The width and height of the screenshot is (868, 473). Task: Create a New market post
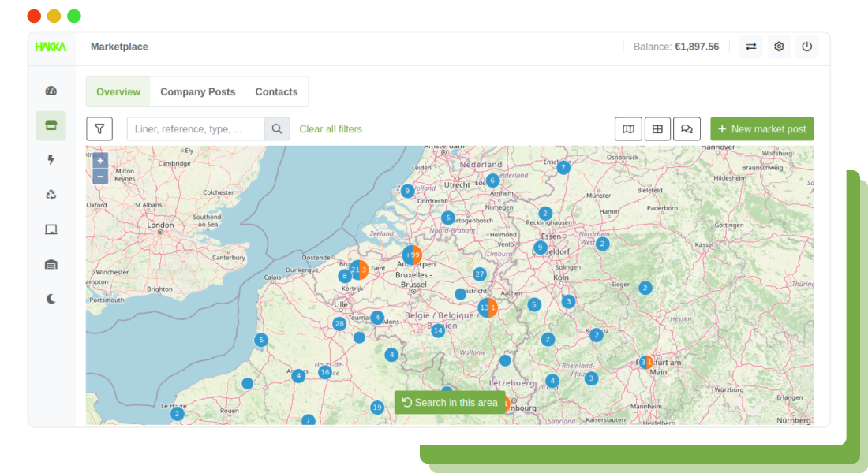pos(761,129)
